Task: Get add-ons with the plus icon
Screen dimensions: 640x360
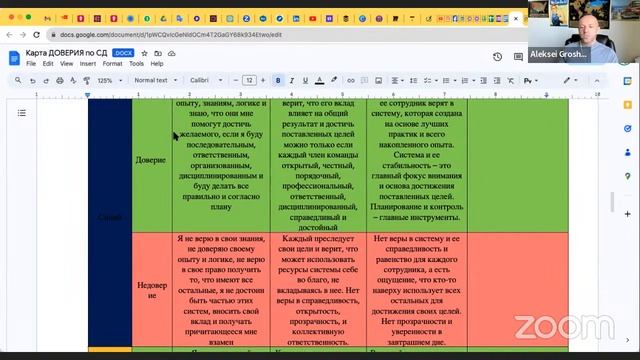Action: point(628,214)
